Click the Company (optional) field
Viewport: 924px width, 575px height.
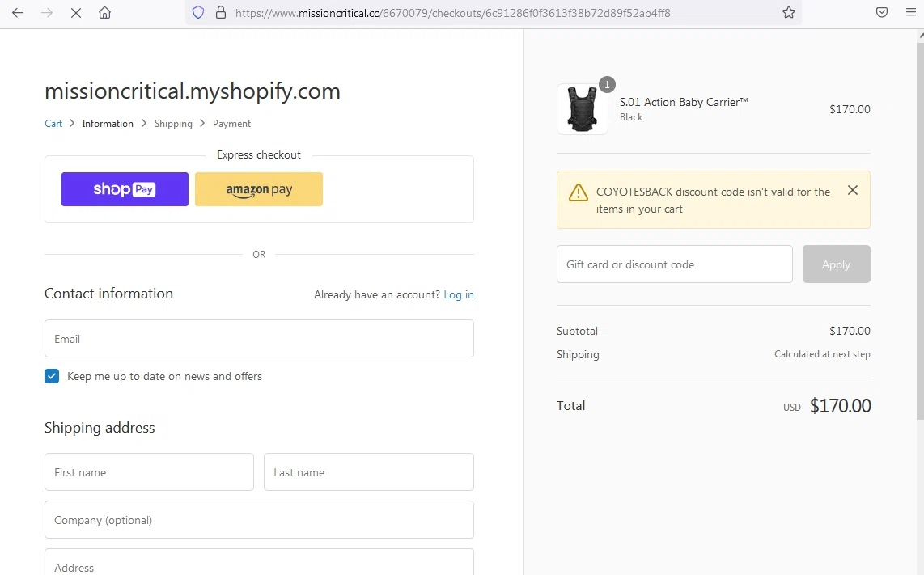pyautogui.click(x=259, y=520)
